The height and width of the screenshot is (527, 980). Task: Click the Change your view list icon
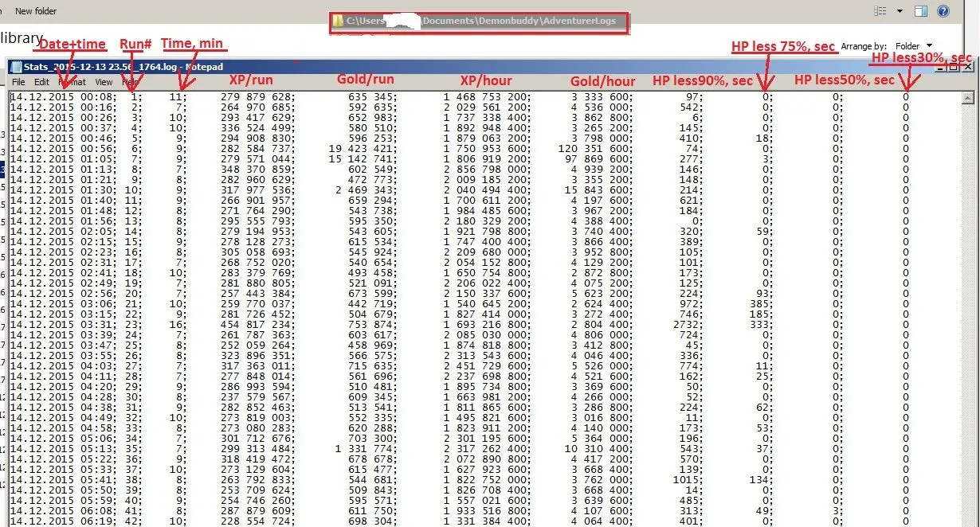click(880, 11)
